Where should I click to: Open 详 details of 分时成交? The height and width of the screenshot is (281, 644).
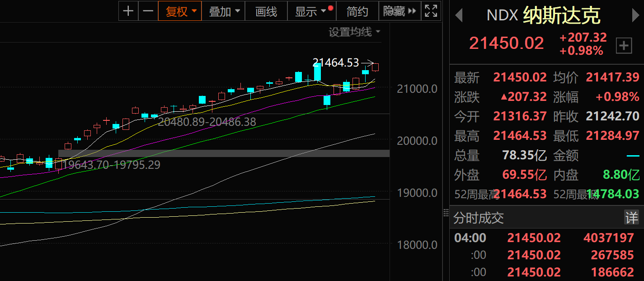[631, 218]
